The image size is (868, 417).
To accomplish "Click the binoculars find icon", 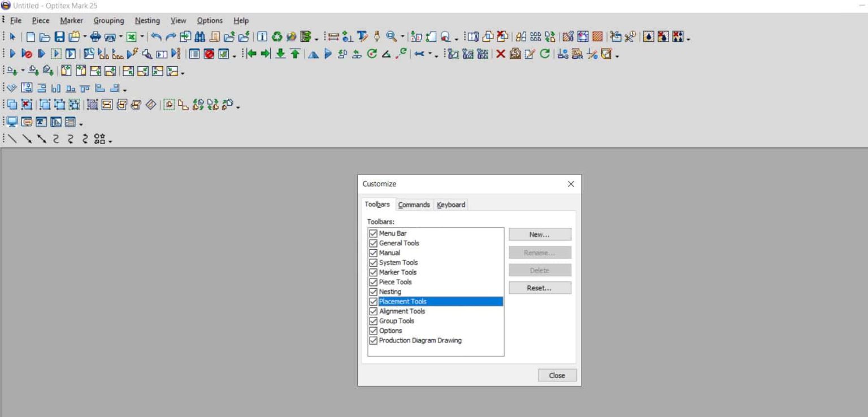I will pyautogui.click(x=200, y=37).
